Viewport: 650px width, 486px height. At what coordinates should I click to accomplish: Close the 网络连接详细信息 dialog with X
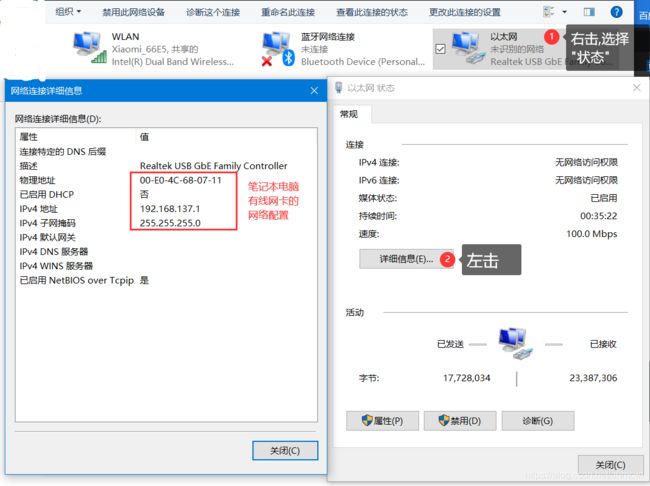click(x=314, y=90)
